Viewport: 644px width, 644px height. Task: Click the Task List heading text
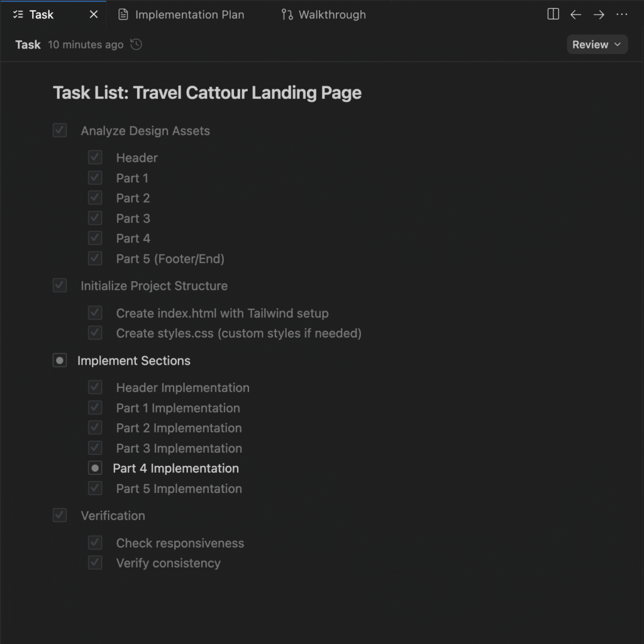point(207,92)
